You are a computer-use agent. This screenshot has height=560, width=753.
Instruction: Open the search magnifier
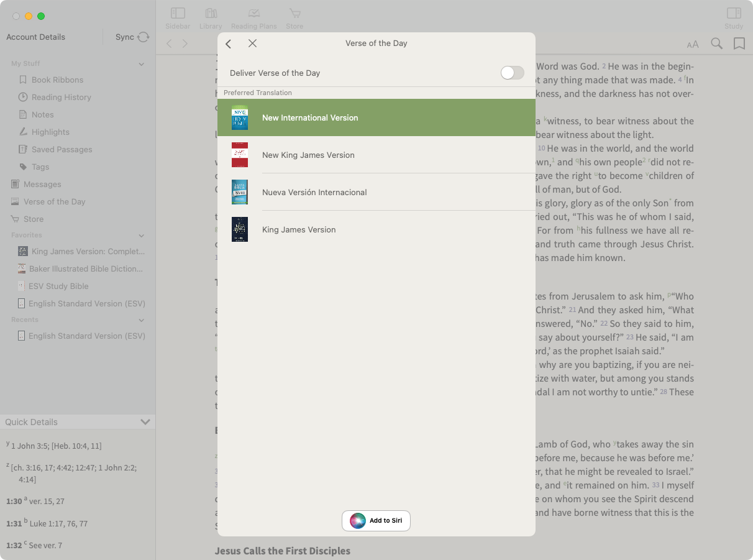coord(716,44)
